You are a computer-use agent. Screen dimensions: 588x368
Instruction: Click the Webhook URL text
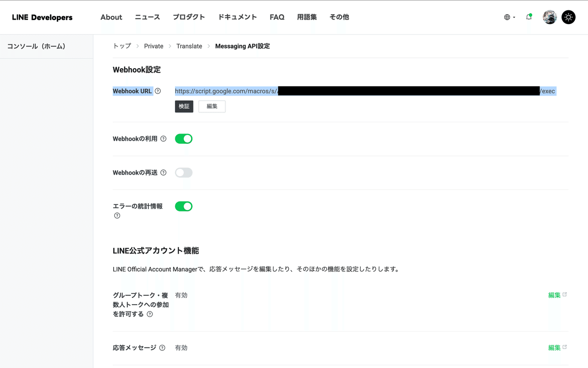(365, 91)
